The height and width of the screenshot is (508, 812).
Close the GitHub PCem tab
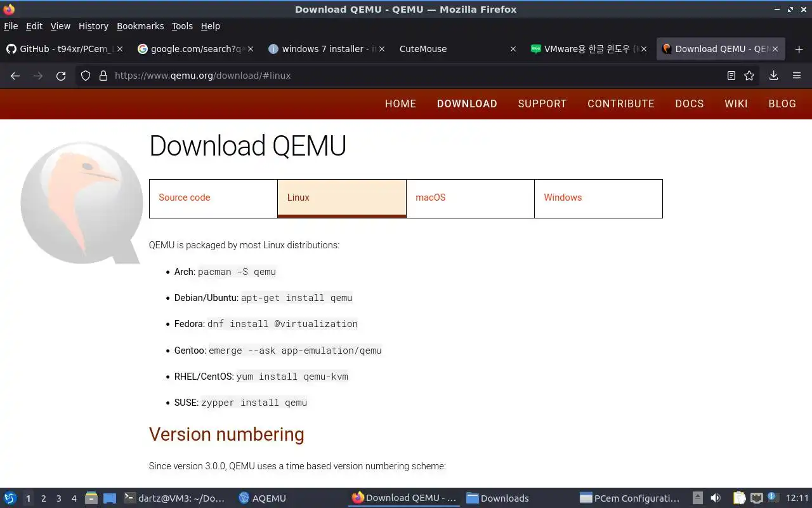coord(120,49)
